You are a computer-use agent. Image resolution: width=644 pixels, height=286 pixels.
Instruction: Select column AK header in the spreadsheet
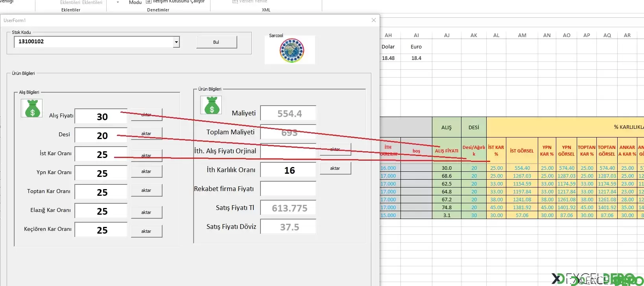point(474,35)
